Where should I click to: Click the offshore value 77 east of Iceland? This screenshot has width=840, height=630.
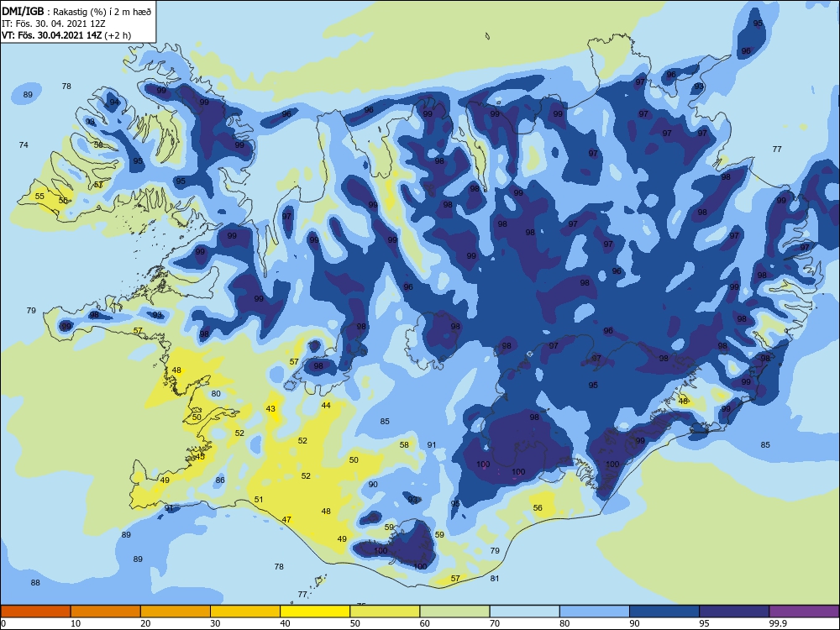[x=777, y=150]
